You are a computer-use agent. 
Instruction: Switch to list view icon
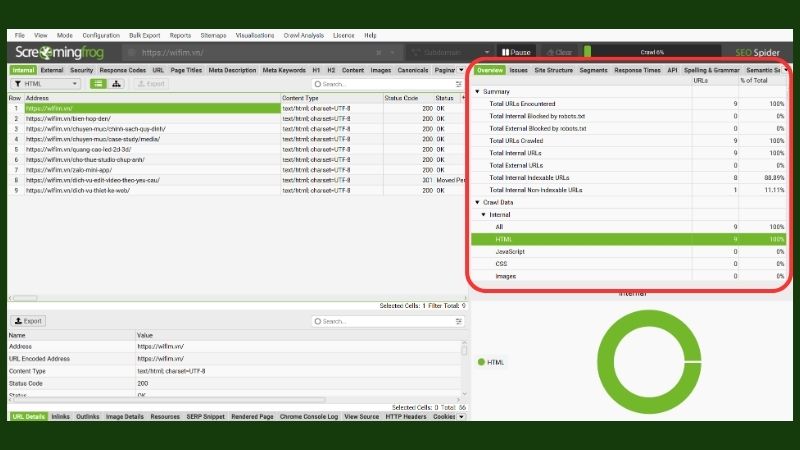[x=98, y=84]
